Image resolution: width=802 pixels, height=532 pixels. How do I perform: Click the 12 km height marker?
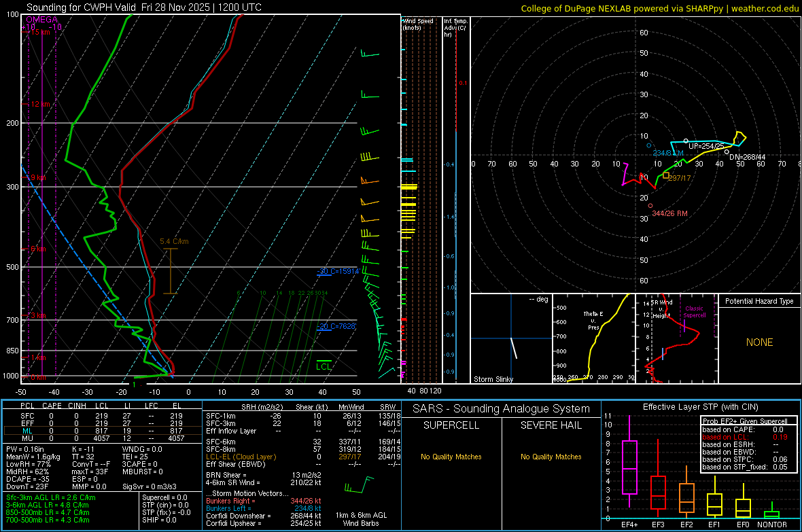(40, 104)
